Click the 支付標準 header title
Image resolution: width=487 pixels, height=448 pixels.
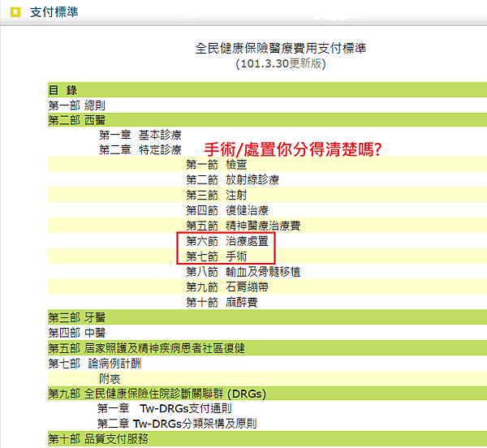tap(54, 12)
